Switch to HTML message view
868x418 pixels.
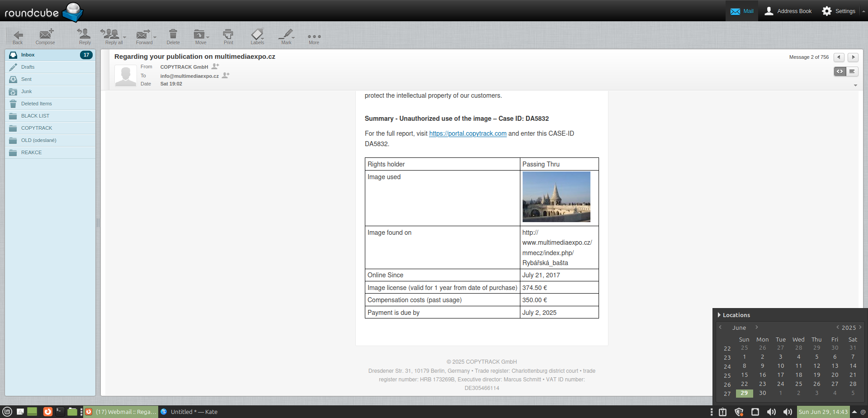click(x=840, y=71)
